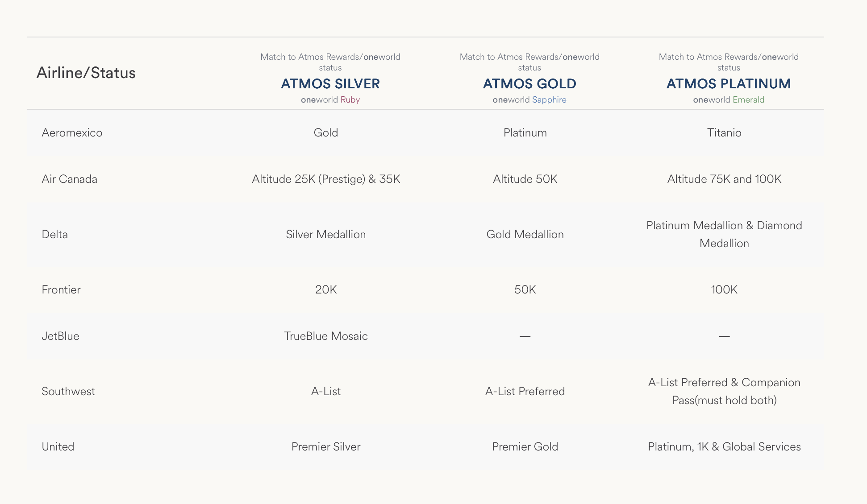Click the Frontier row label

(x=61, y=289)
